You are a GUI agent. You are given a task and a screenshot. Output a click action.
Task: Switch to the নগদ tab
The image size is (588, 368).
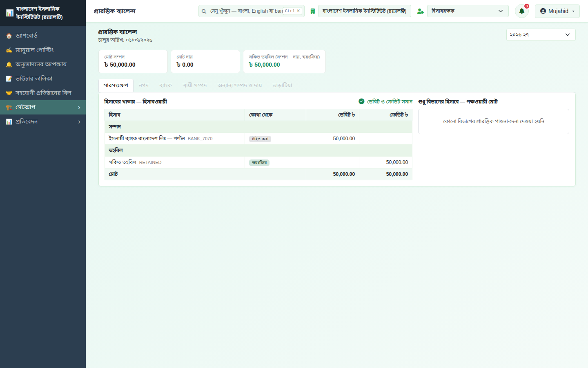pos(144,85)
